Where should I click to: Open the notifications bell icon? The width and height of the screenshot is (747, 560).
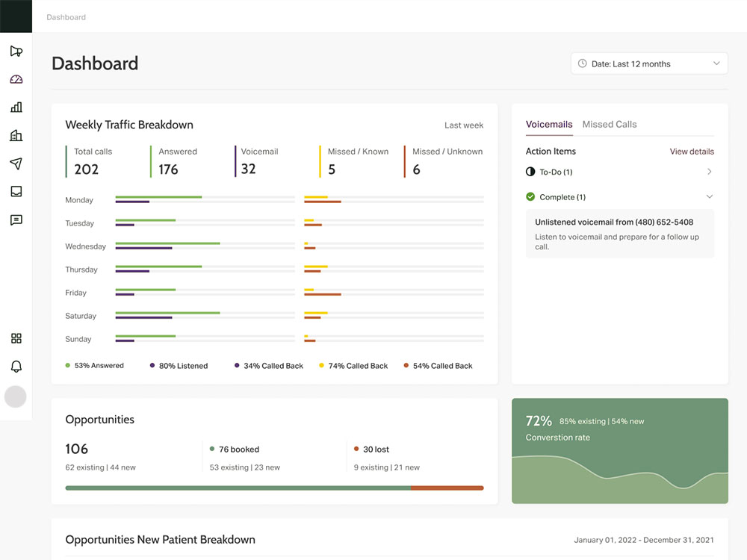pyautogui.click(x=16, y=366)
